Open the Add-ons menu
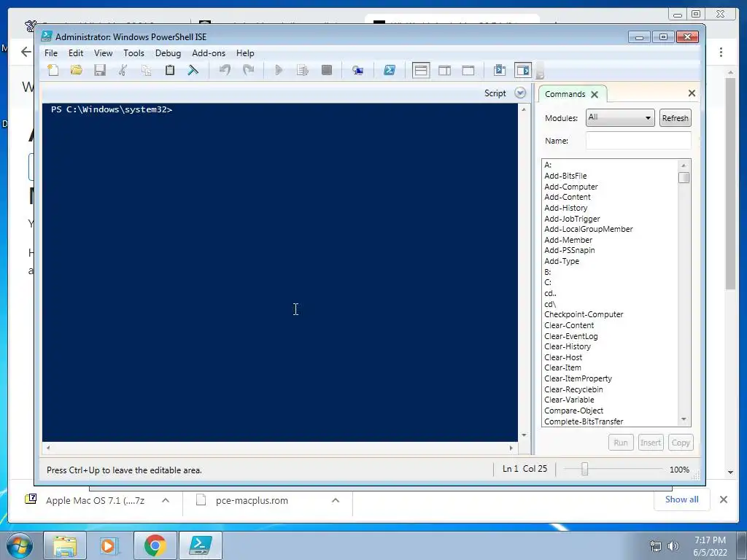Image resolution: width=747 pixels, height=560 pixels. coord(209,52)
